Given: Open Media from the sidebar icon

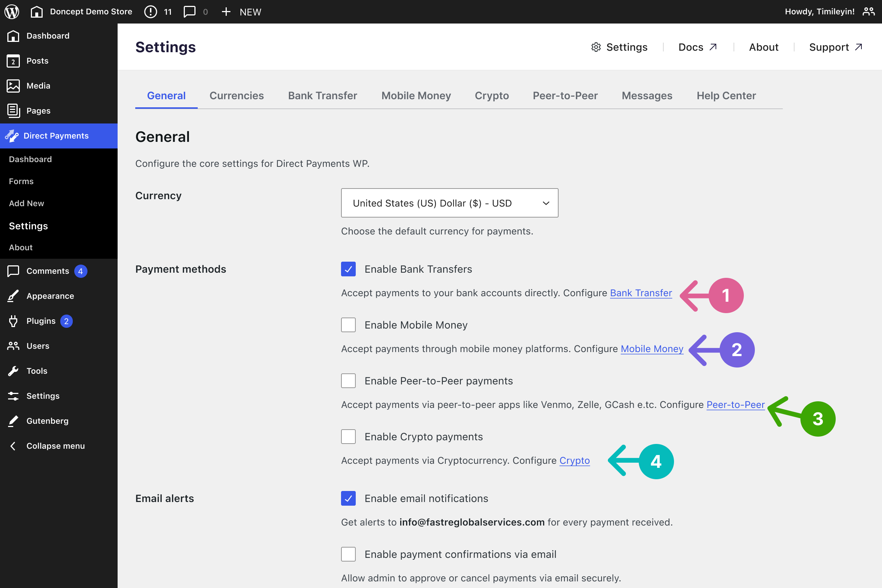Looking at the screenshot, I should click(13, 86).
